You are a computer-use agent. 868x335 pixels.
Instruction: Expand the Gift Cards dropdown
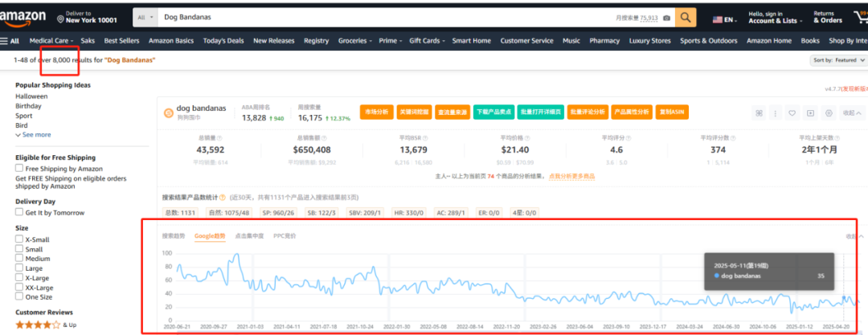(x=428, y=40)
